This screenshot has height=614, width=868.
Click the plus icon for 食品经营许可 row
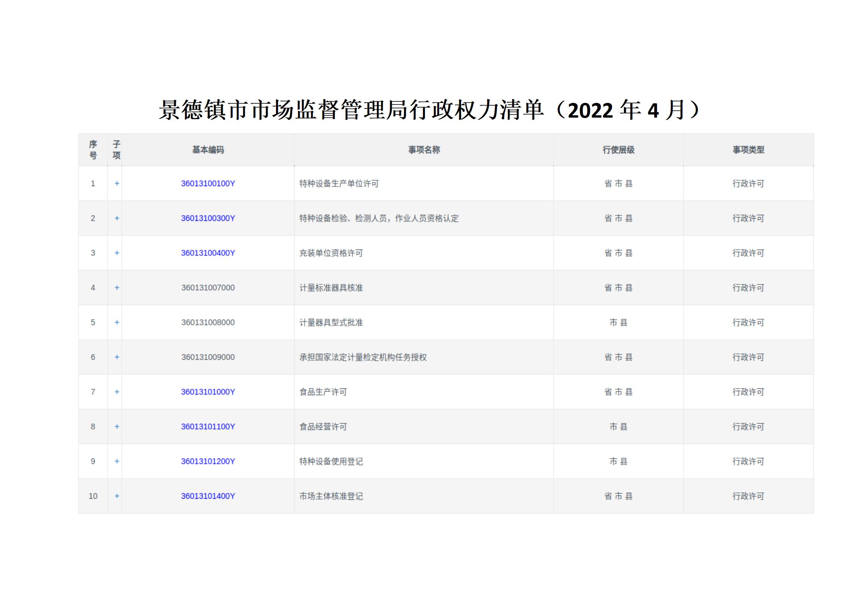(117, 426)
